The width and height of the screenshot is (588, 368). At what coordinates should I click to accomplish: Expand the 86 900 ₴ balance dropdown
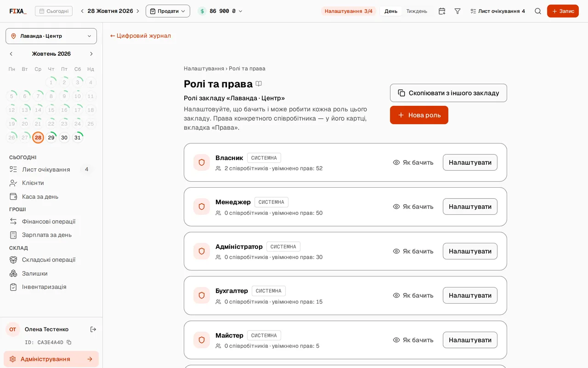click(220, 11)
